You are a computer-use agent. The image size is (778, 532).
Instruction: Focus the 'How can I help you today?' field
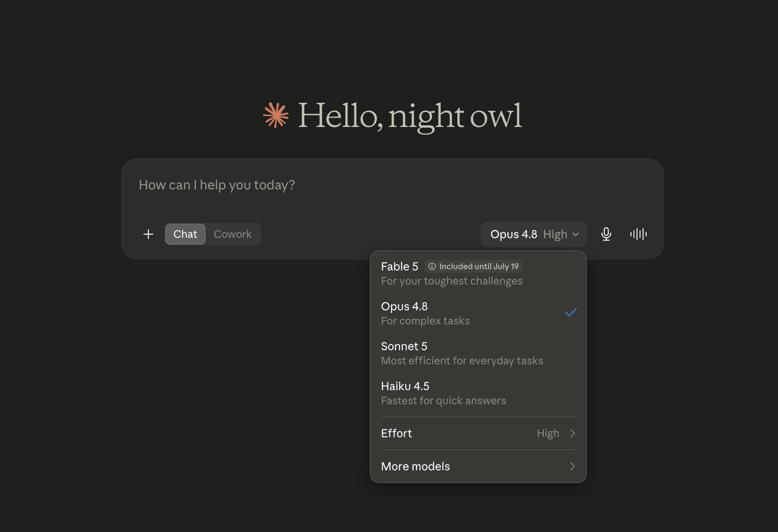tap(392, 185)
